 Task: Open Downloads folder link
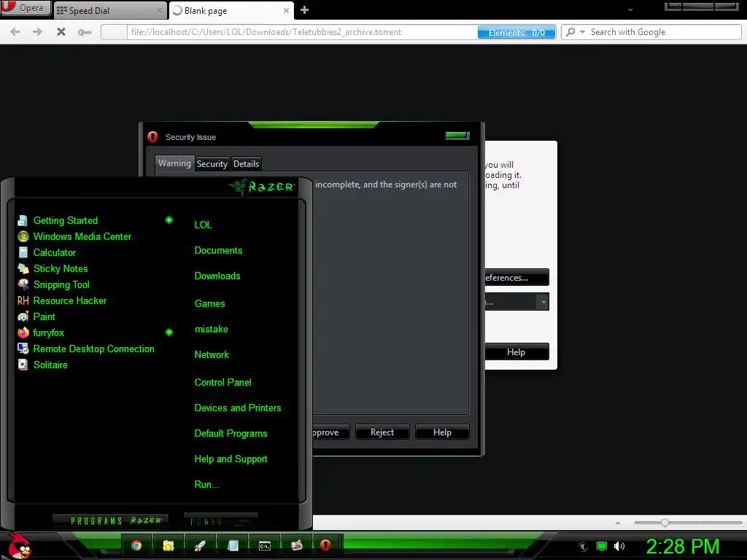217,276
